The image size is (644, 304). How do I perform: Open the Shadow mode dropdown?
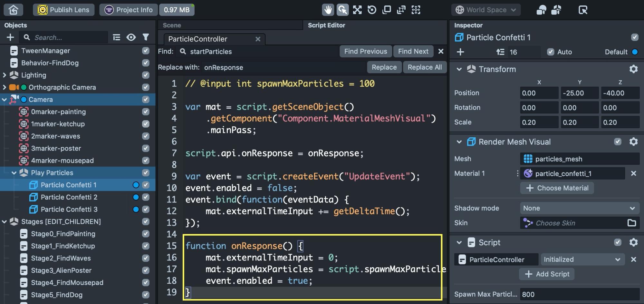click(580, 208)
